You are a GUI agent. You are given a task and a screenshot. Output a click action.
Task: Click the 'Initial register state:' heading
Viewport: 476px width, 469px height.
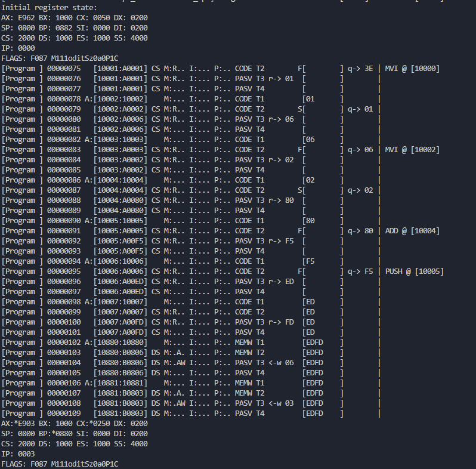point(49,8)
